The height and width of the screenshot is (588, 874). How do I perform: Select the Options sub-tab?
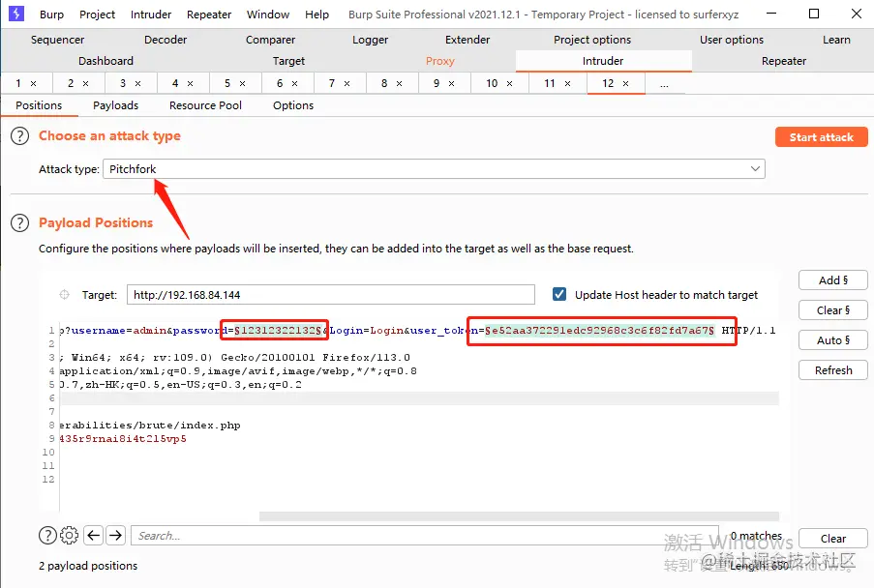293,105
